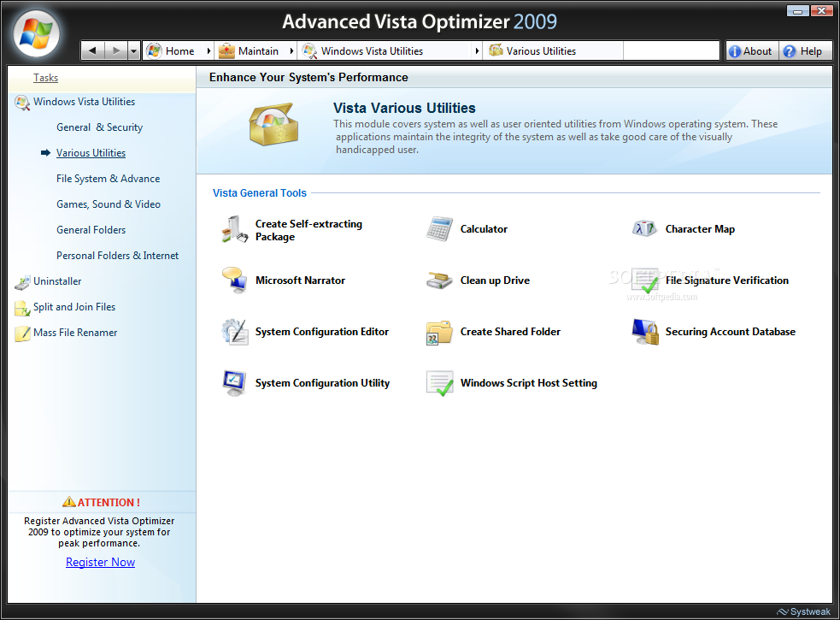Image resolution: width=840 pixels, height=620 pixels.
Task: Go forward with the right arrow button
Action: [115, 51]
